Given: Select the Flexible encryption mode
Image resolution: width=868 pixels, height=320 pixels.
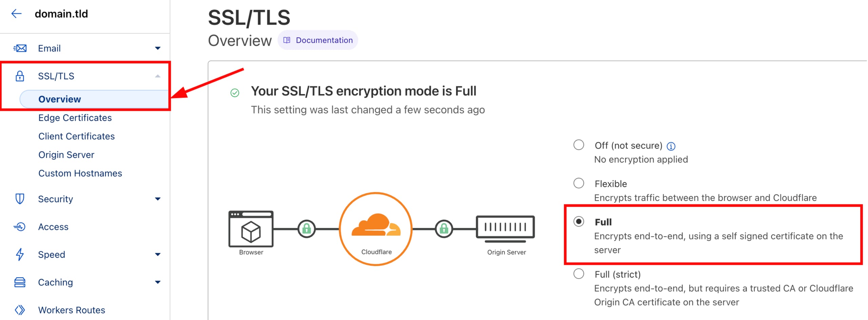Looking at the screenshot, I should [578, 183].
